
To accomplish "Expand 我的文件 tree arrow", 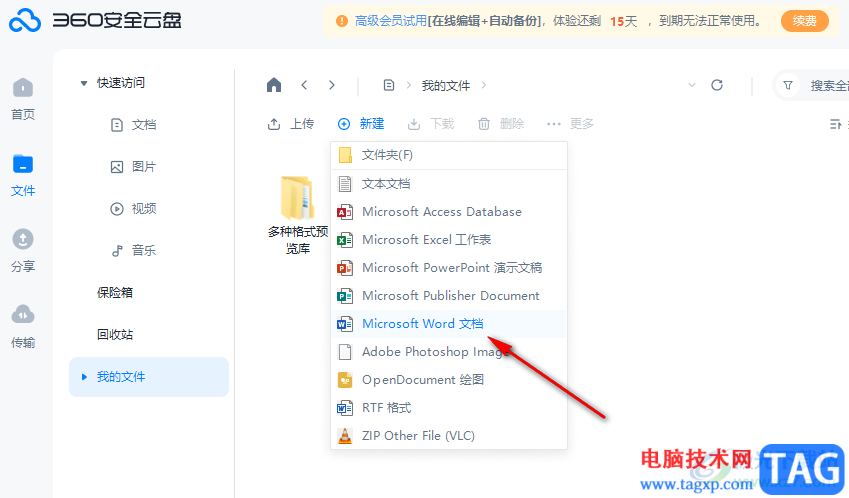I will click(x=84, y=377).
